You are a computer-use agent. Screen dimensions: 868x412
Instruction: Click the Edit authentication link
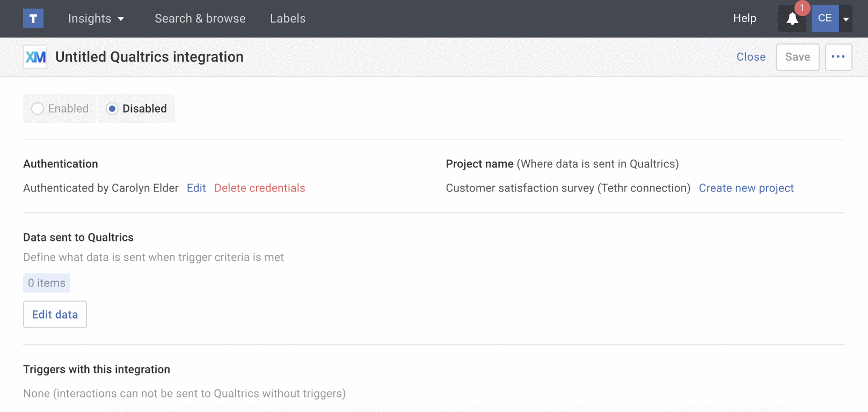click(x=196, y=188)
